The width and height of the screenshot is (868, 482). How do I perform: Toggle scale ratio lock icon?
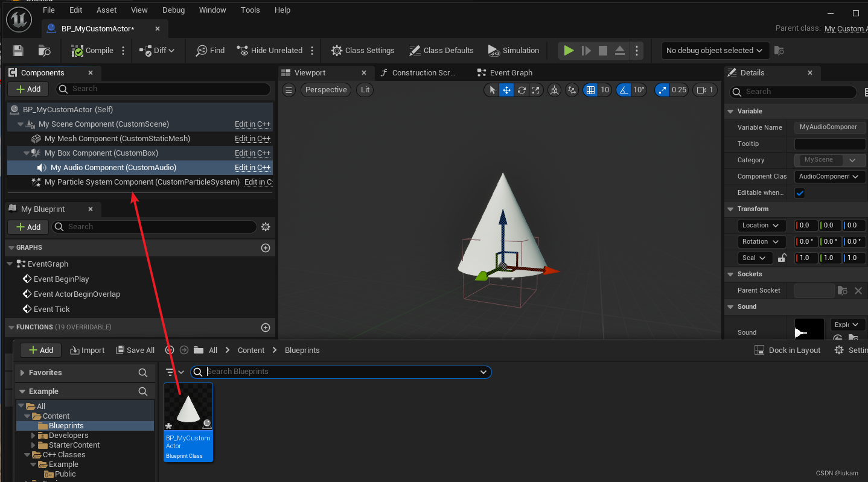coord(782,258)
